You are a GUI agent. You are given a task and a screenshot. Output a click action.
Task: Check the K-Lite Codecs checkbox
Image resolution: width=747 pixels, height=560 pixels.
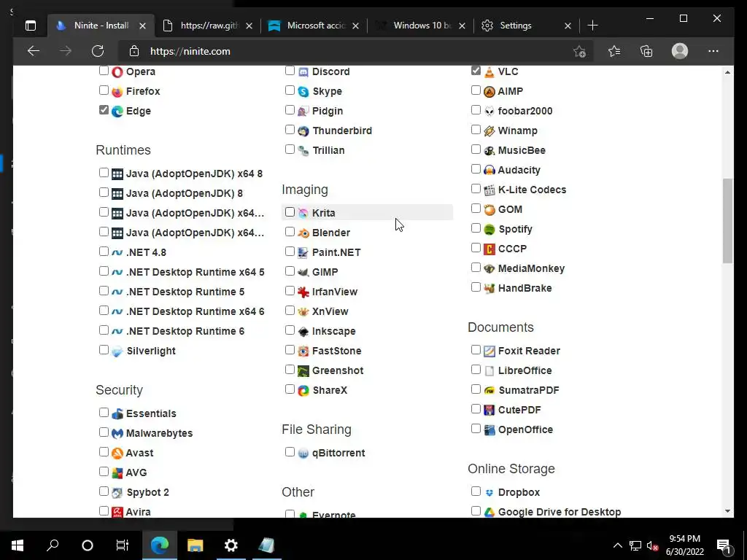[476, 189]
